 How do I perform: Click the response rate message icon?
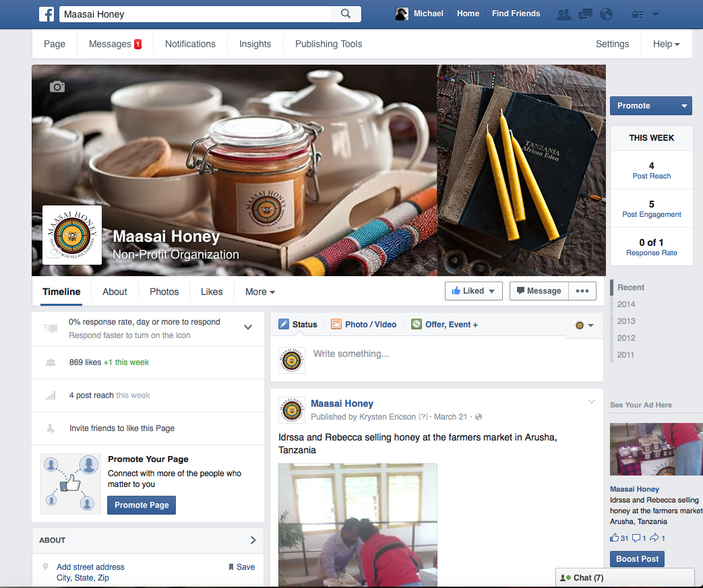pyautogui.click(x=51, y=329)
